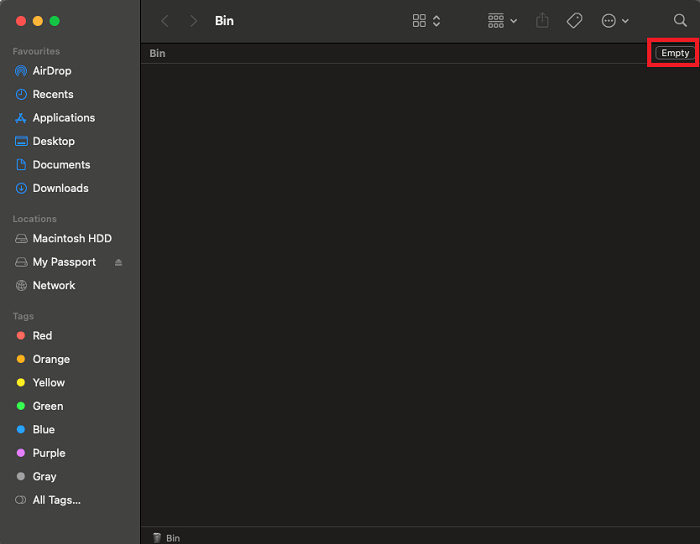Select the Red tag
The image size is (700, 544).
[x=42, y=336]
